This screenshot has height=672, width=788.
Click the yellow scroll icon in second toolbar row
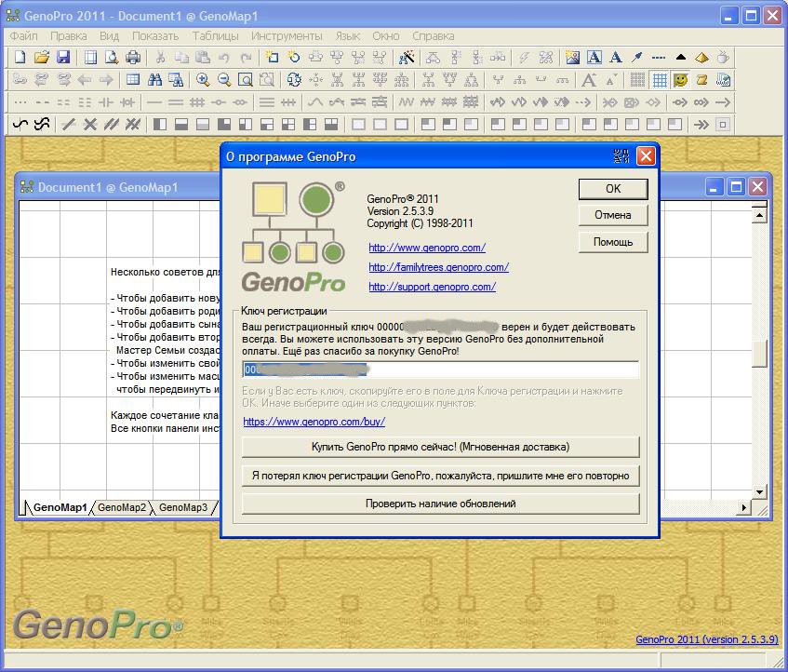point(702,79)
